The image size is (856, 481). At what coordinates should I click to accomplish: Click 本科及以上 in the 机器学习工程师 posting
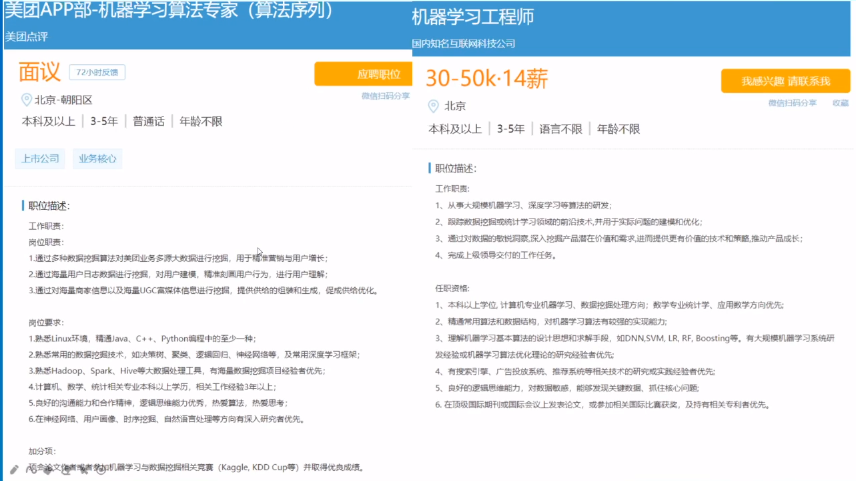(x=455, y=129)
